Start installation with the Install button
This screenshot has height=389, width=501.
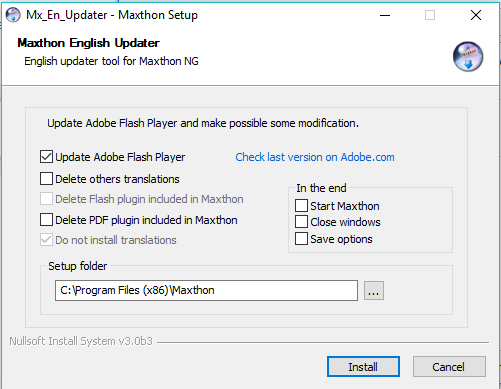363,367
